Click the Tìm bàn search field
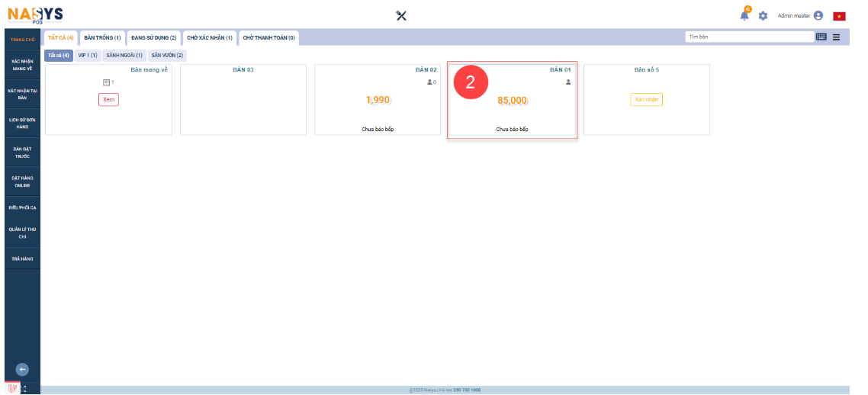868x395 pixels. pos(749,37)
